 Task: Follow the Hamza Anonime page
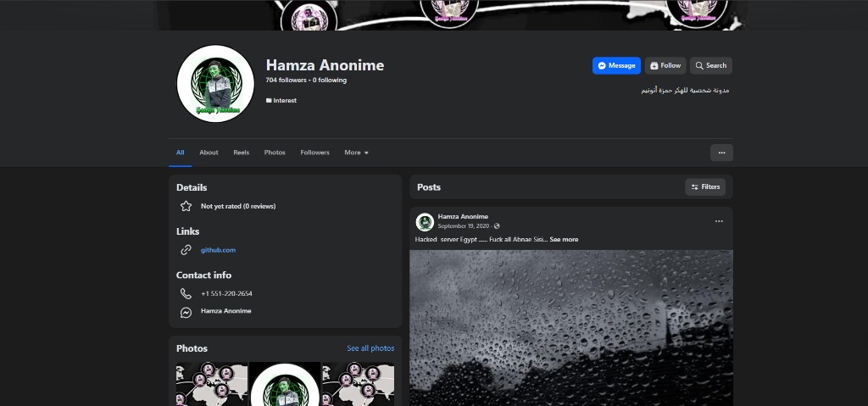click(665, 65)
